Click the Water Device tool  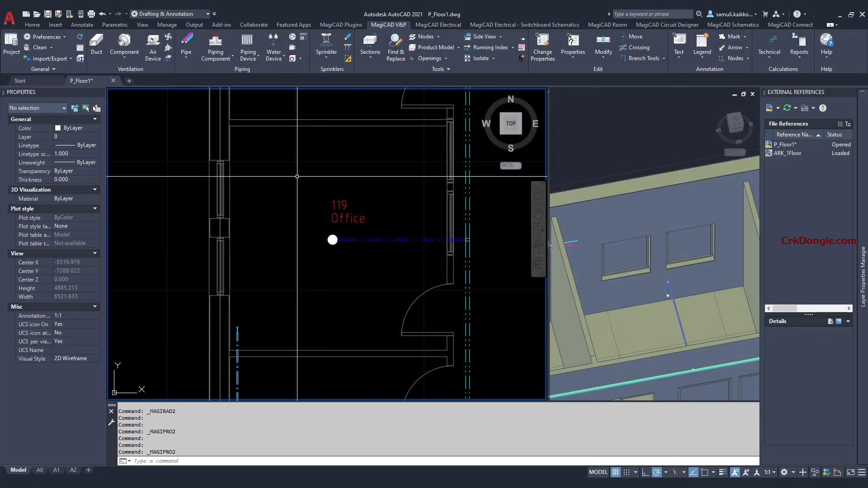click(x=274, y=47)
